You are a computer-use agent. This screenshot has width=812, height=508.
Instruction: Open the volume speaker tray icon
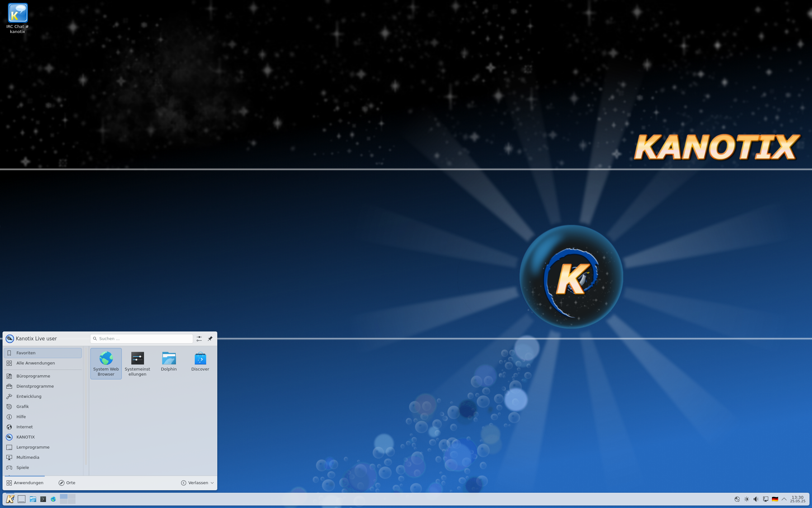tap(756, 499)
